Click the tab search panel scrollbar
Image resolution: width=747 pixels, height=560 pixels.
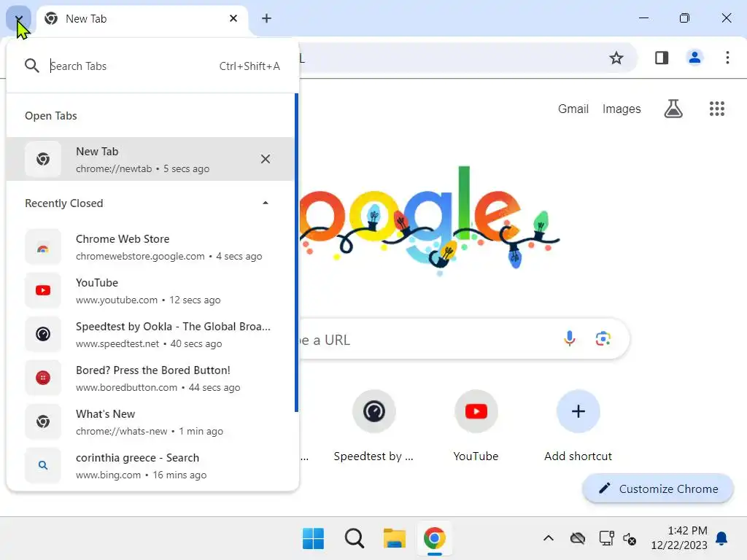click(x=296, y=252)
